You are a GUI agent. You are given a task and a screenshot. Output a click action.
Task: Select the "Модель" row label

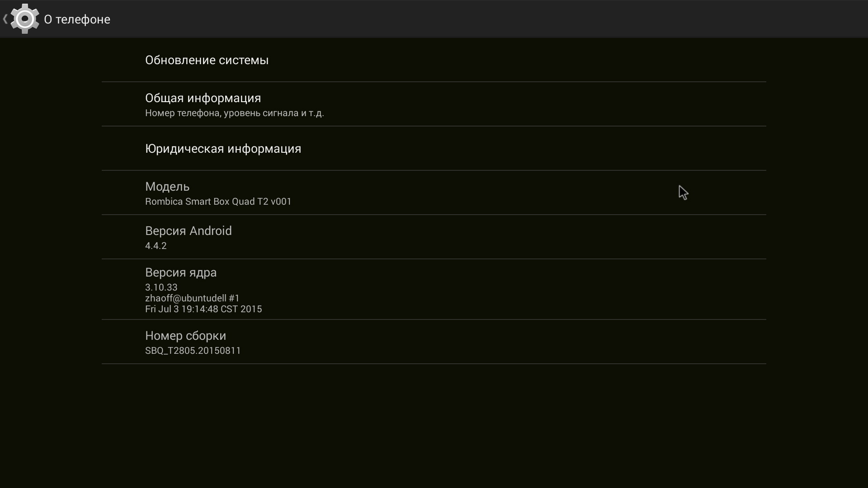[167, 187]
